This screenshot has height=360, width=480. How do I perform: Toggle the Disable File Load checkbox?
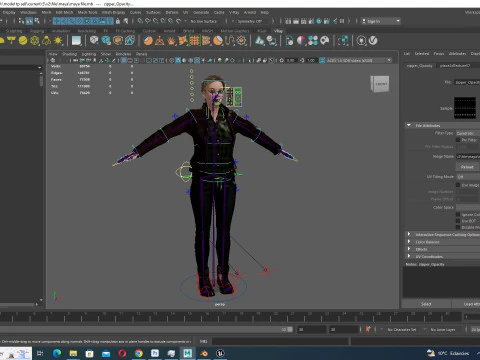coord(458,227)
